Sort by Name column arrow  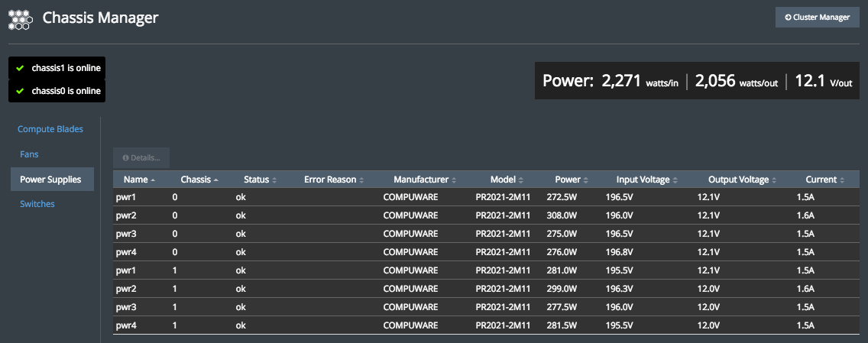coord(153,180)
